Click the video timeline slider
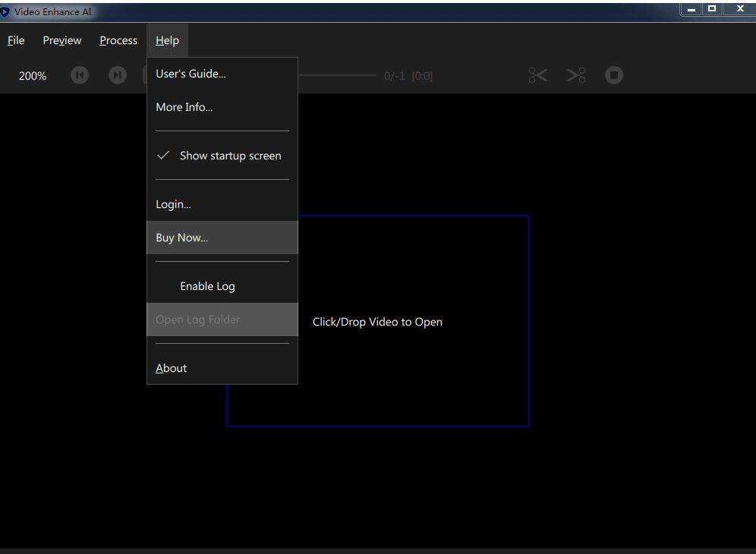 337,75
